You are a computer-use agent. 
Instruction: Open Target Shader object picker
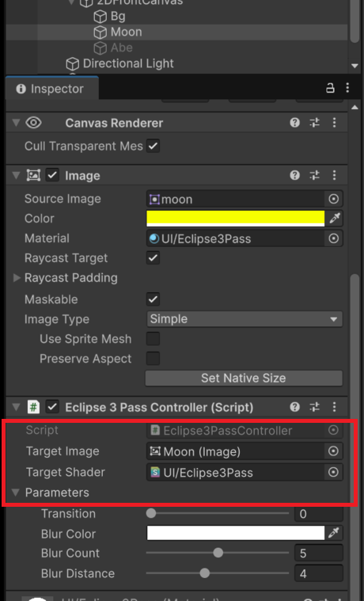333,472
